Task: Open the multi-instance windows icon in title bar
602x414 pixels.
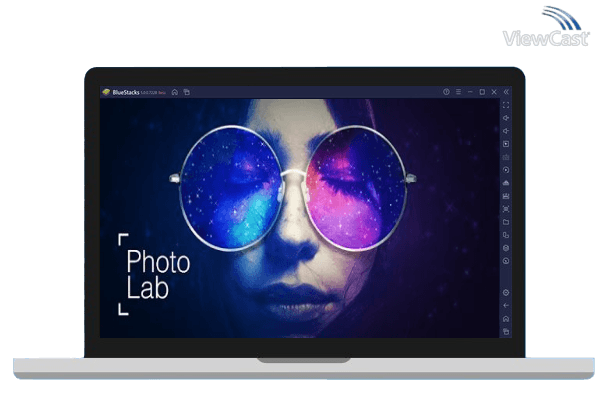Action: [x=187, y=92]
